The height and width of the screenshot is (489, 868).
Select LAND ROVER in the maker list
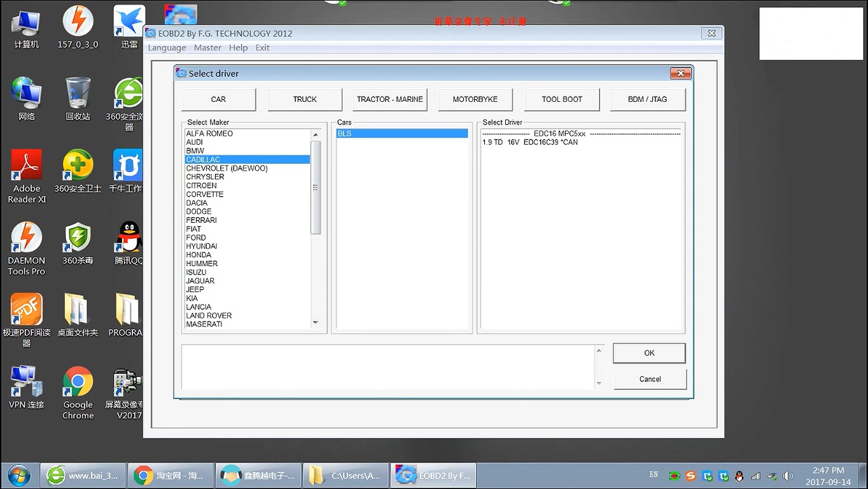[x=248, y=316]
